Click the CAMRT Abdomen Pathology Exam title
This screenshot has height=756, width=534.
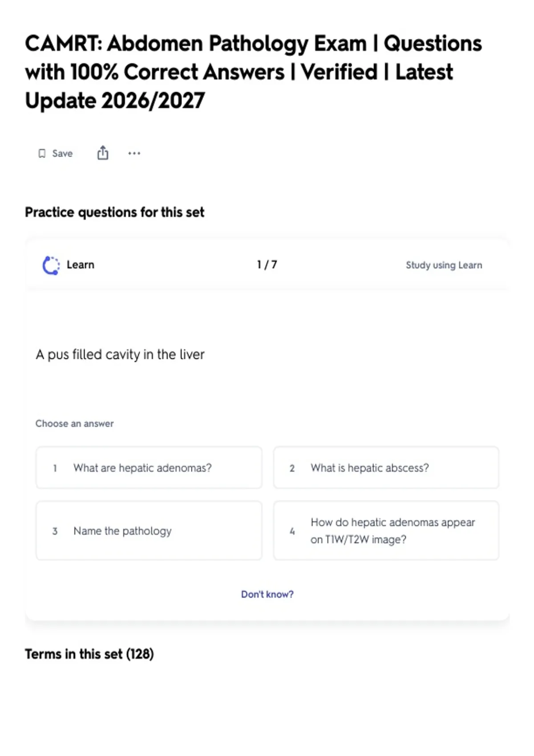click(254, 72)
